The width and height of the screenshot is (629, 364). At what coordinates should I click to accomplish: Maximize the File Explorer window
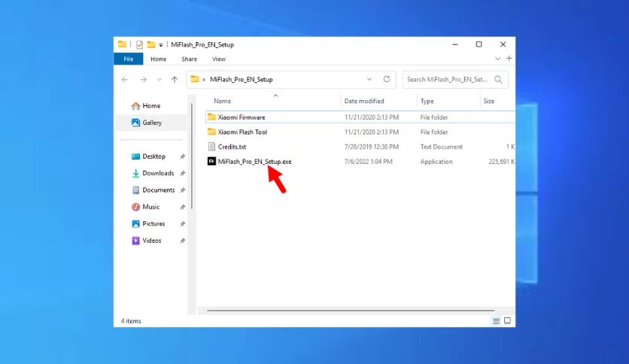coord(479,44)
